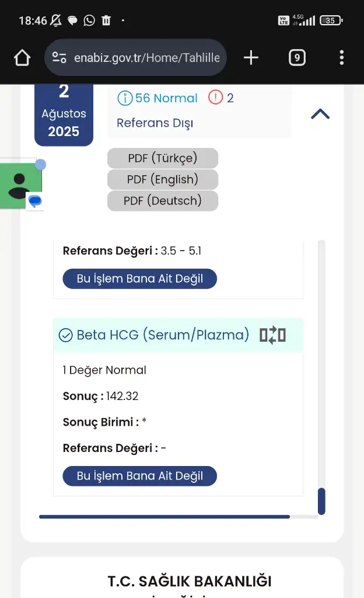364x598 pixels.
Task: Select the Beta HCG (Serum/Plazma) header
Action: pyautogui.click(x=163, y=335)
